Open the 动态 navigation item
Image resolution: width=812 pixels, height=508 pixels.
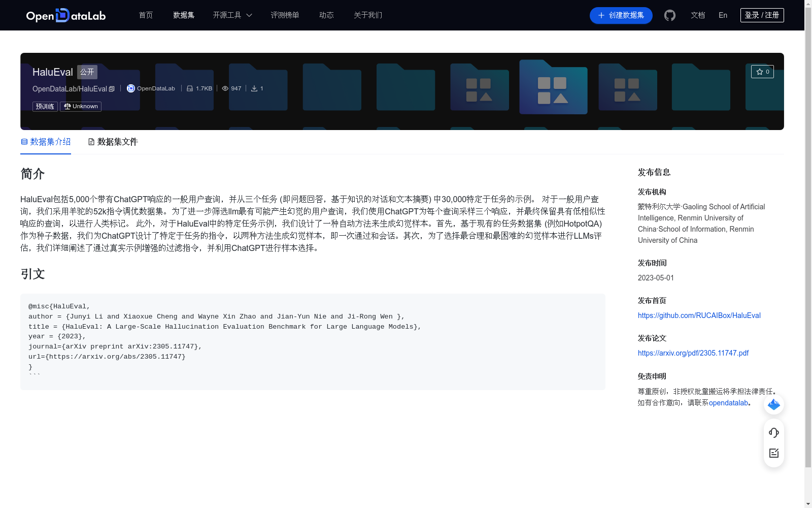[x=326, y=15]
